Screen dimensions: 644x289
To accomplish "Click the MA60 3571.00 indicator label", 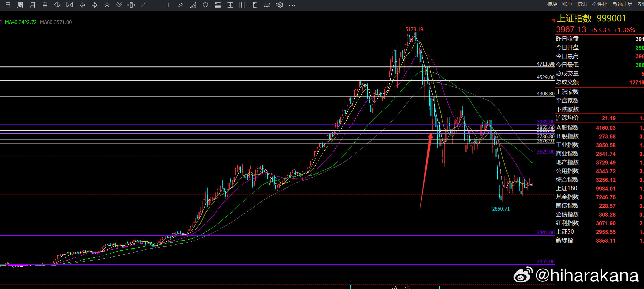I will click(x=56, y=22).
